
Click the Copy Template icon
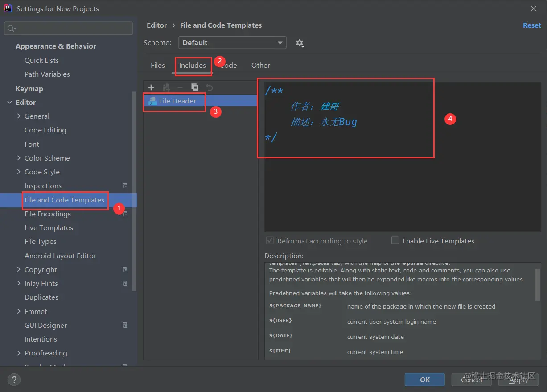click(x=195, y=87)
